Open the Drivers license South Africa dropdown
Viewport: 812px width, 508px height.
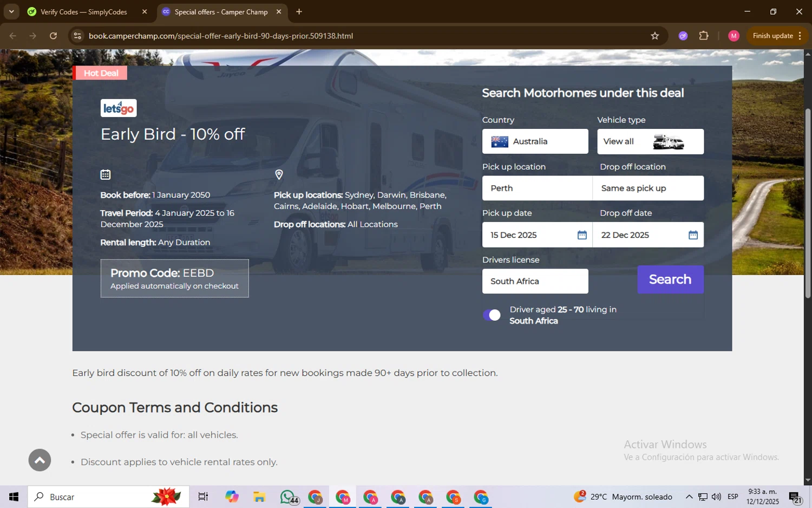tap(535, 281)
